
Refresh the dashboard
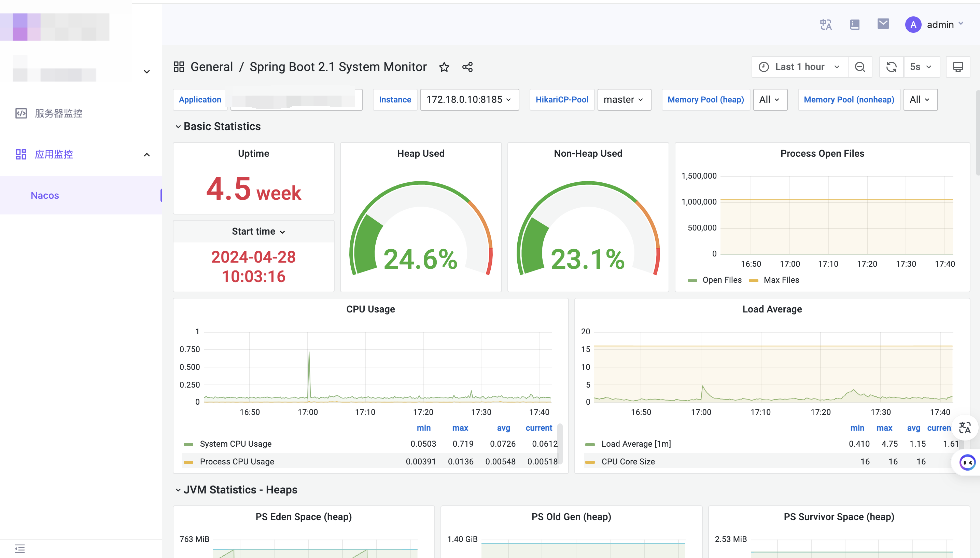tap(891, 67)
